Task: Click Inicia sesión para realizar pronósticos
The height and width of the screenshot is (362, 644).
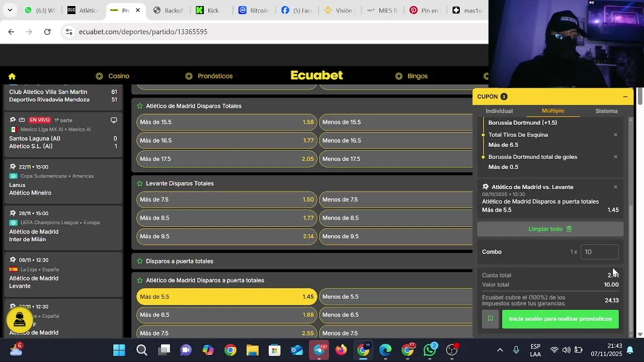Action: 560,319
